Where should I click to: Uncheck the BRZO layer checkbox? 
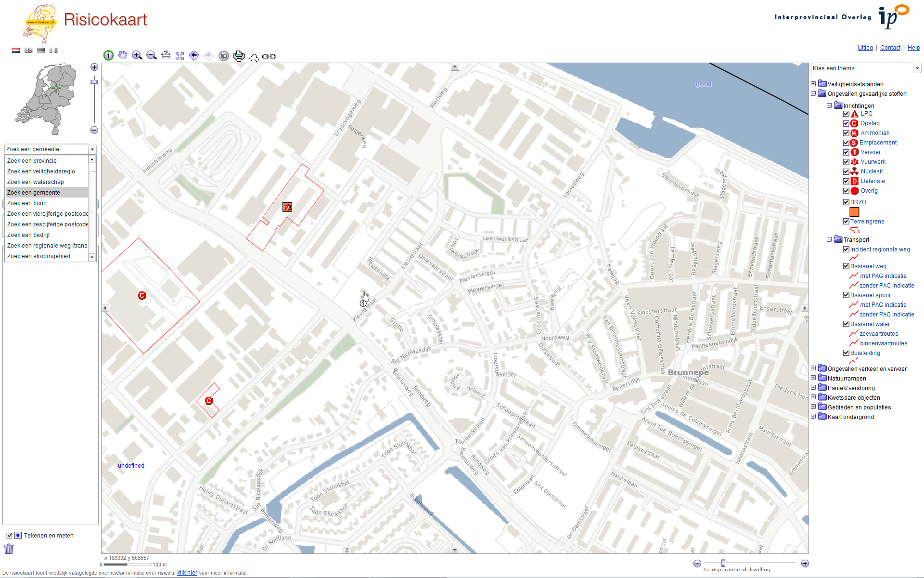pos(846,202)
